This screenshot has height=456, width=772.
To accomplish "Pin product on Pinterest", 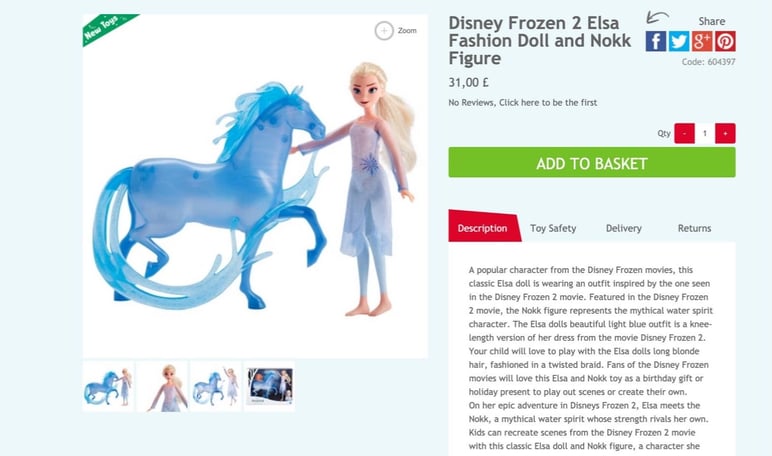I will (725, 41).
